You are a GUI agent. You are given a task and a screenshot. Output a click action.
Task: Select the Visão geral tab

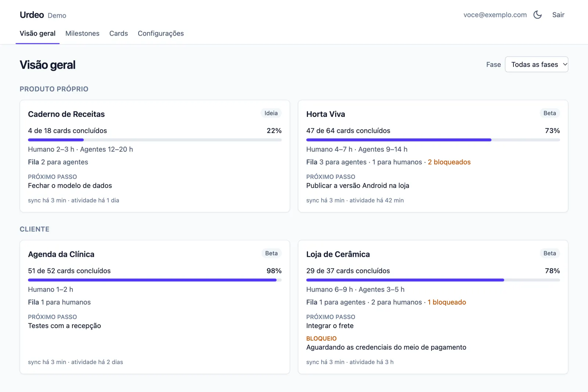point(37,33)
